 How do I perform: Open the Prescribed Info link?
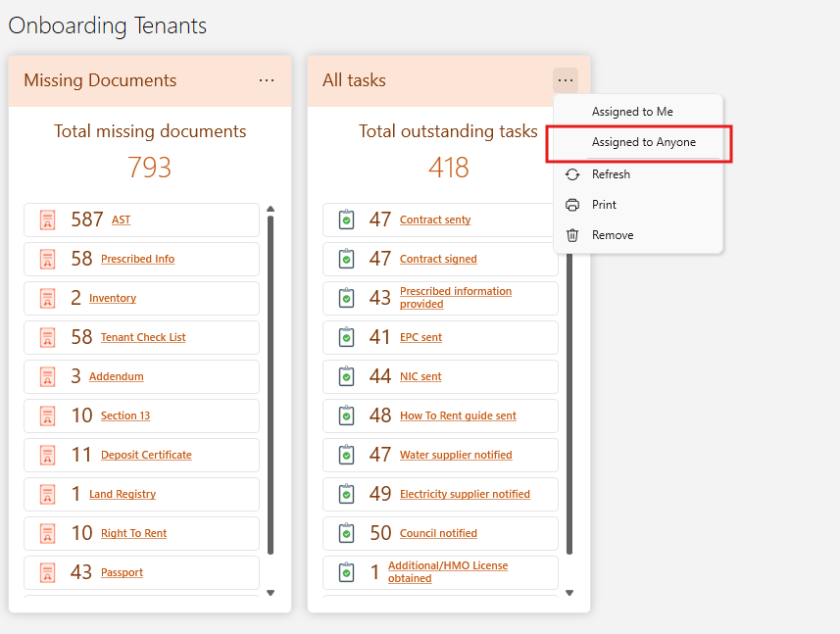coord(137,259)
